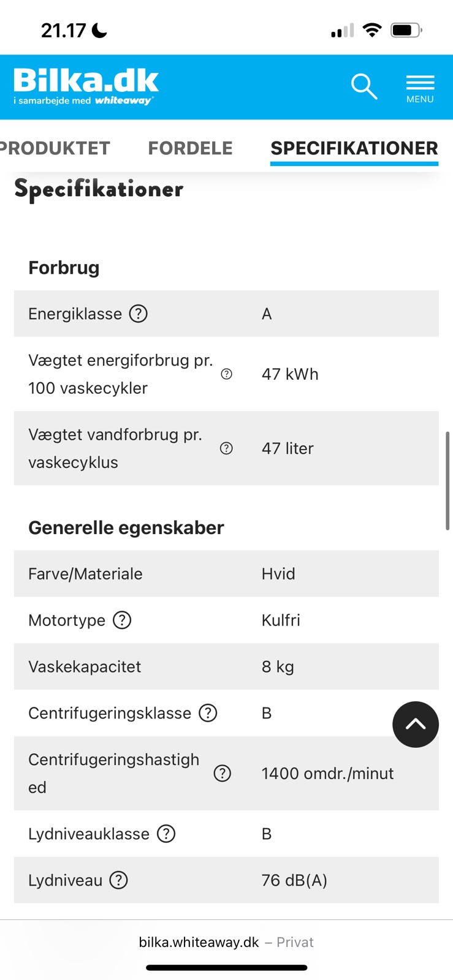Show help for Lydniveau
This screenshot has height=980, width=453.
coord(118,880)
